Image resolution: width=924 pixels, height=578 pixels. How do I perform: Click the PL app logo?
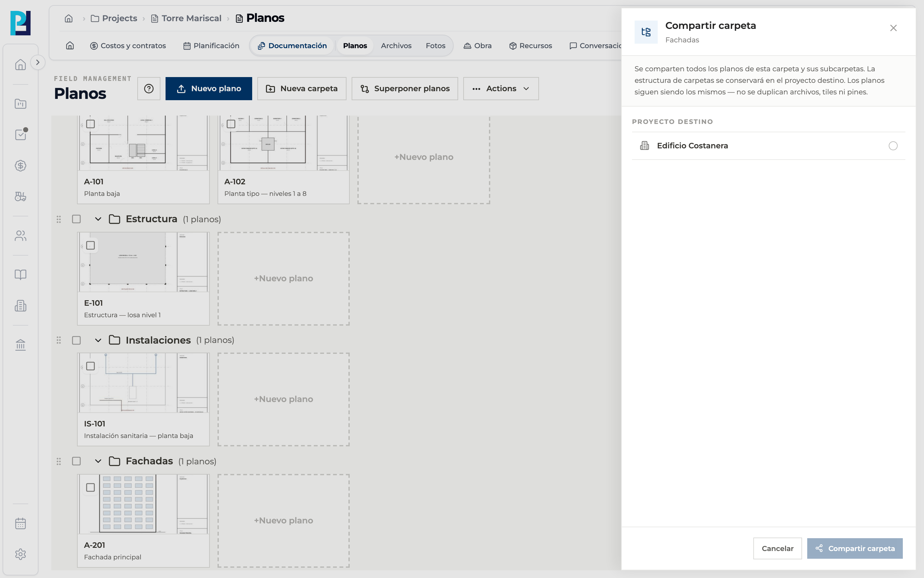21,23
